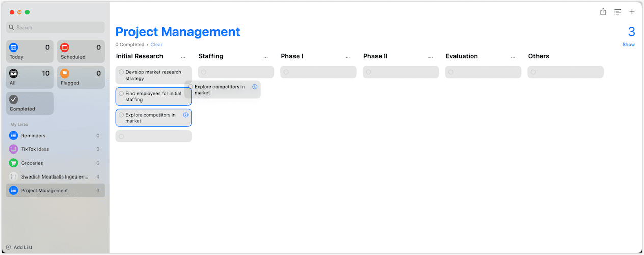Screen dimensions: 644x255
Task: Click the plus icon to add reminder
Action: tap(632, 12)
